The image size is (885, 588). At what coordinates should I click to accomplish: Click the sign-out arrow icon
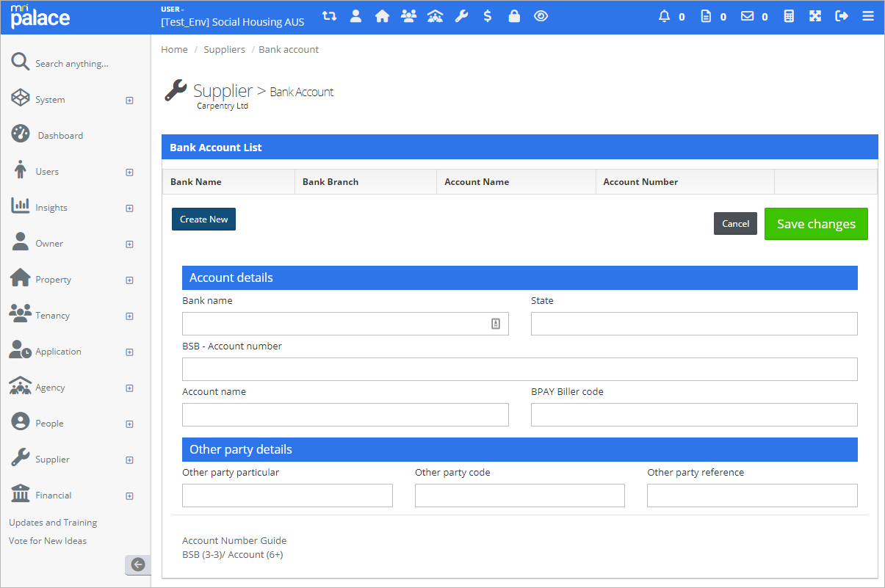(842, 16)
